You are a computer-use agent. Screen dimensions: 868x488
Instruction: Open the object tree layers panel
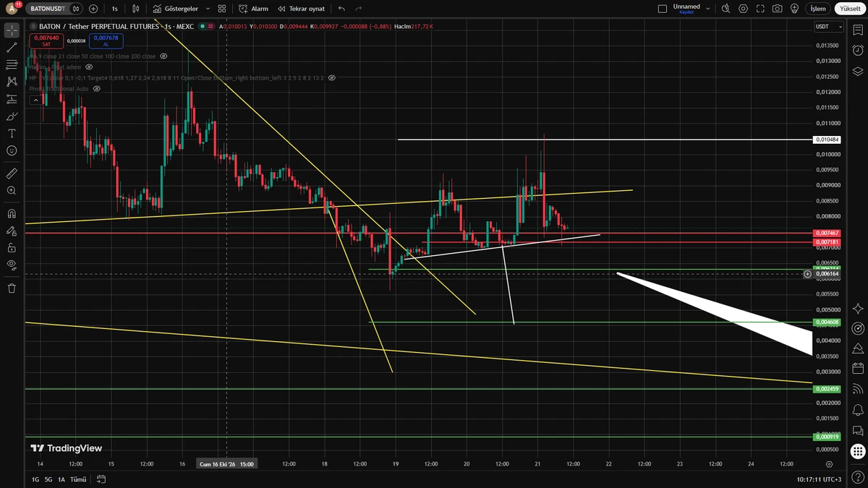858,71
